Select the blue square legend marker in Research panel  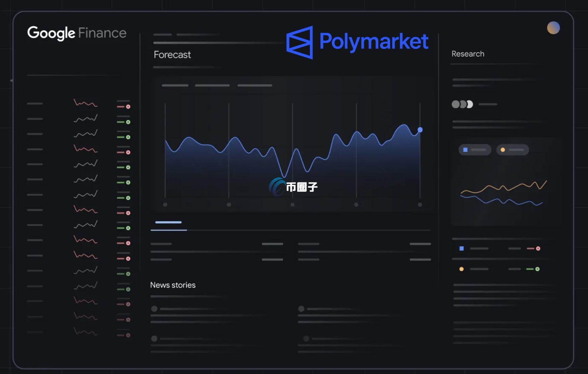point(461,248)
